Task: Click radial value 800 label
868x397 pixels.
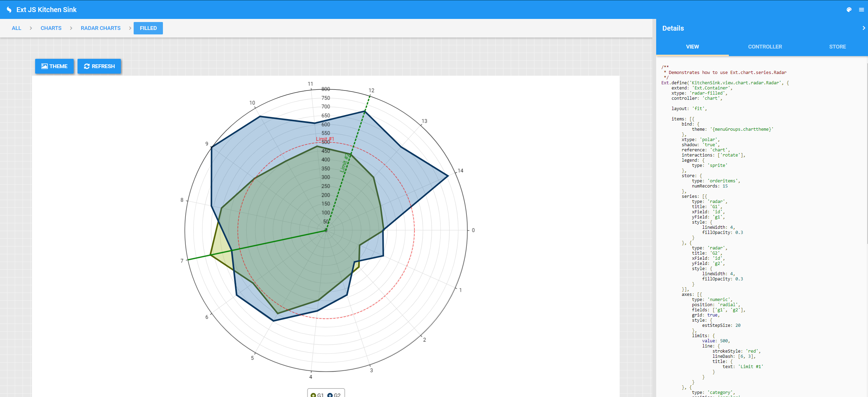Action: 325,89
